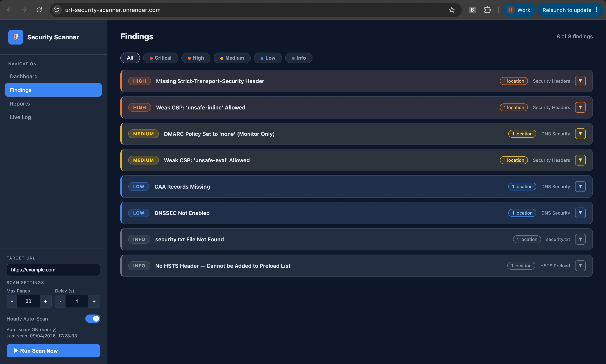The height and width of the screenshot is (364, 606).
Task: Click the browser forward arrow
Action: 24,10
